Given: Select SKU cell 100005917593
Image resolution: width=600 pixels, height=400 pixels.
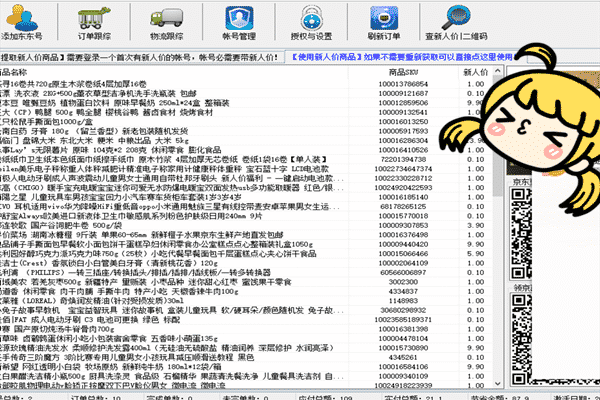Looking at the screenshot, I should point(403,131).
